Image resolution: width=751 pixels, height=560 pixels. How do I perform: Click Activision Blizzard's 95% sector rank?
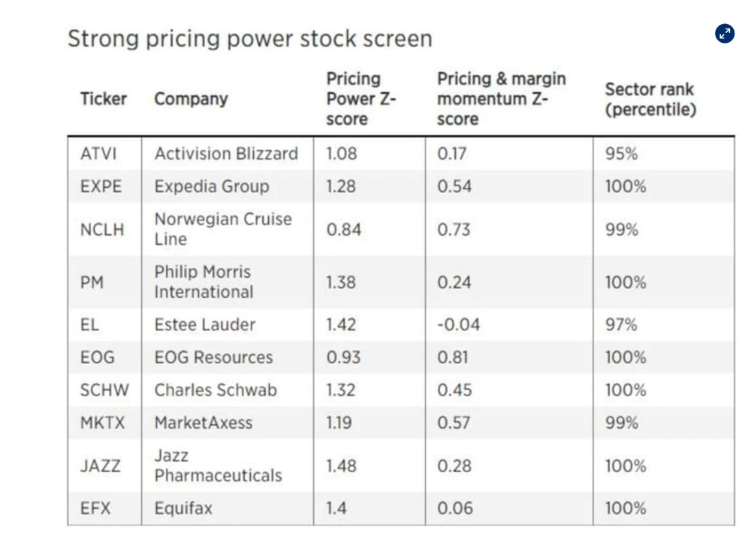(x=621, y=154)
